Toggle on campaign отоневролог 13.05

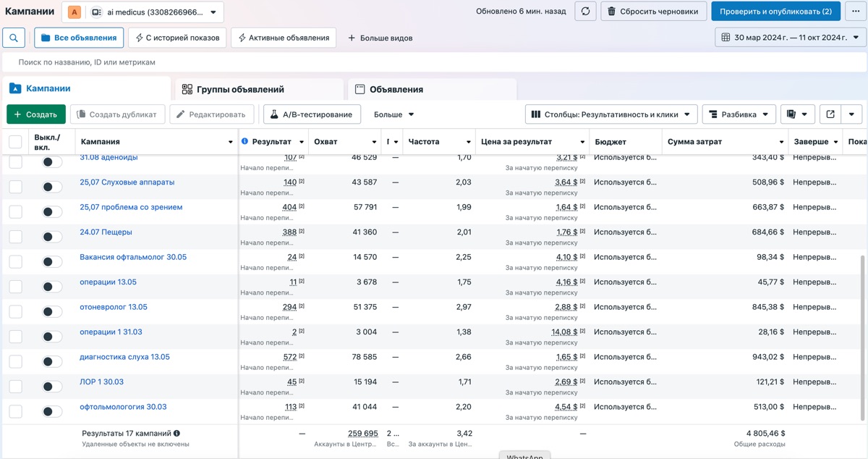(x=51, y=312)
